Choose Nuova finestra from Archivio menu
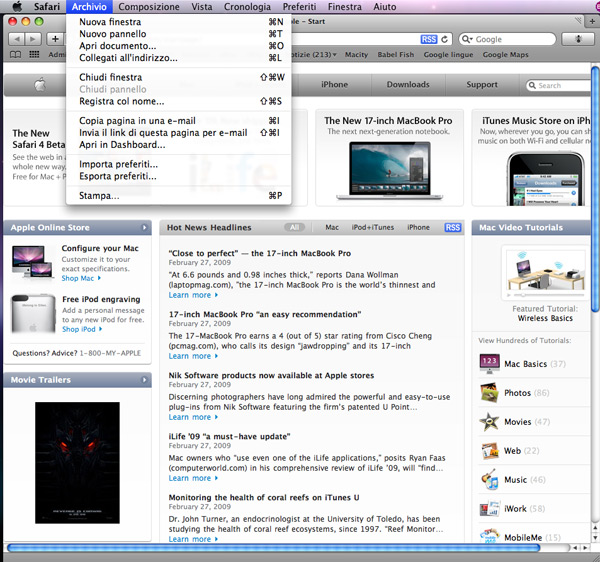The height and width of the screenshot is (562, 600). point(110,21)
